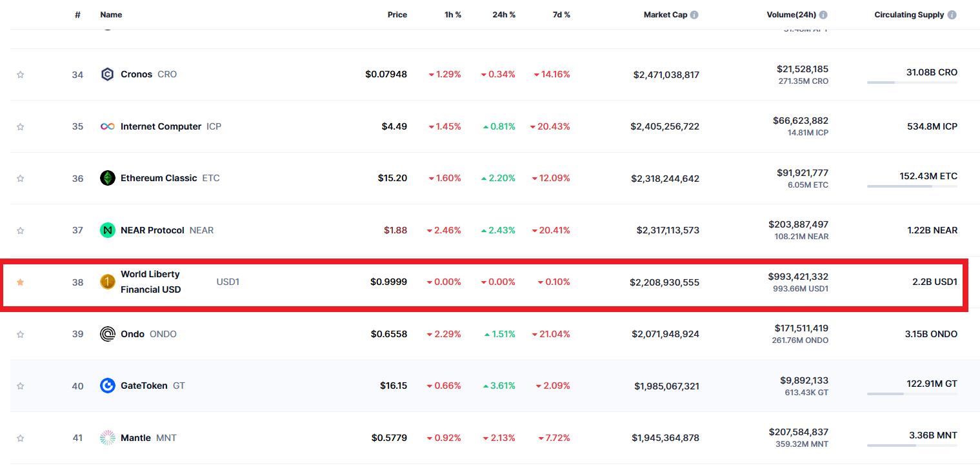Sort by 7d % column
This screenshot has width=980, height=470.
tap(561, 14)
